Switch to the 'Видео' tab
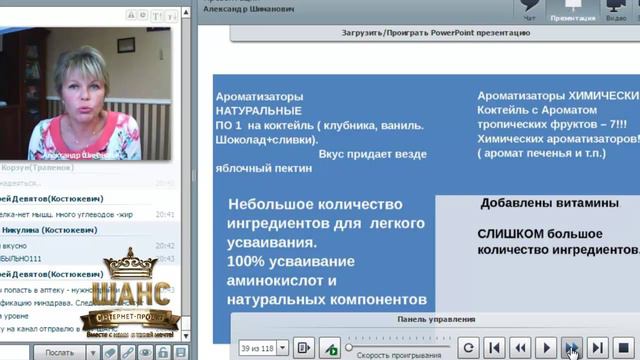 616,11
